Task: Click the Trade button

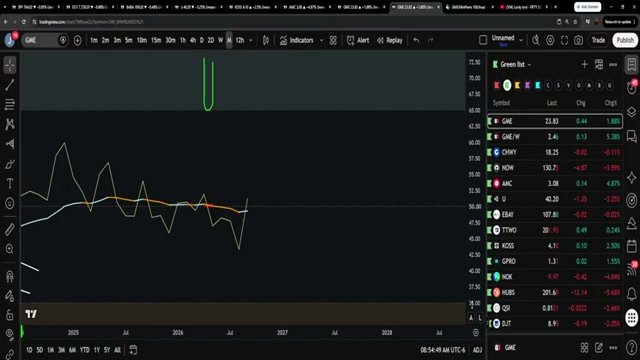Action: click(598, 40)
